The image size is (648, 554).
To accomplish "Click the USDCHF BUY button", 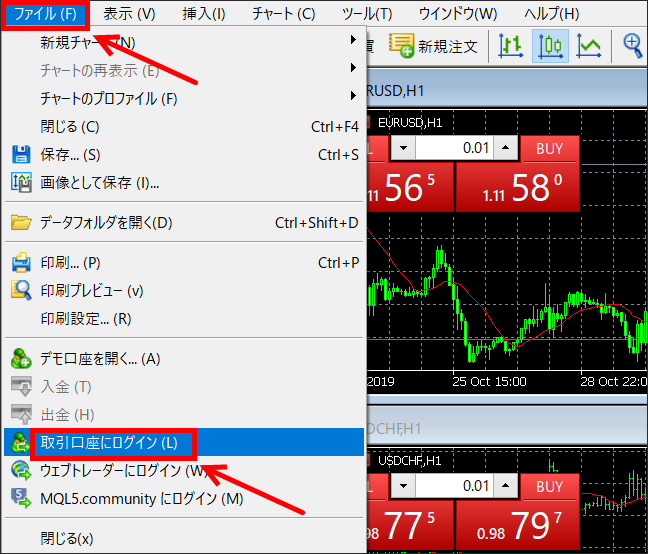I will click(x=550, y=486).
